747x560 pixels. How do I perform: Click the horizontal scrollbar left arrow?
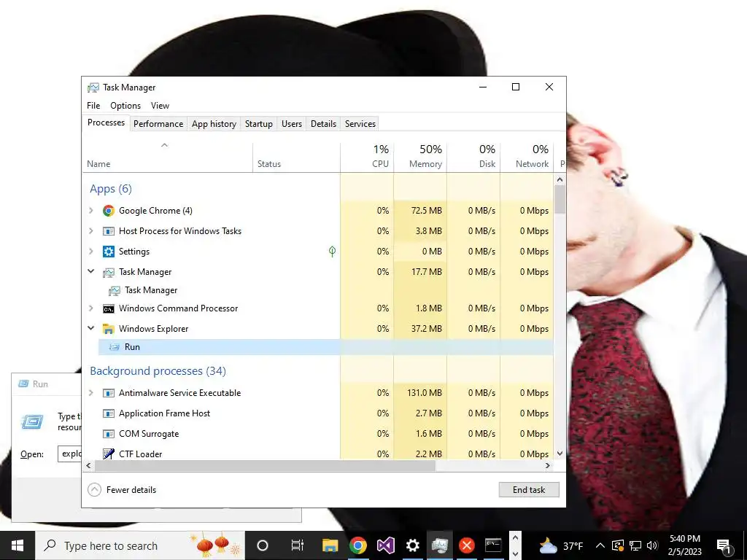coord(88,466)
